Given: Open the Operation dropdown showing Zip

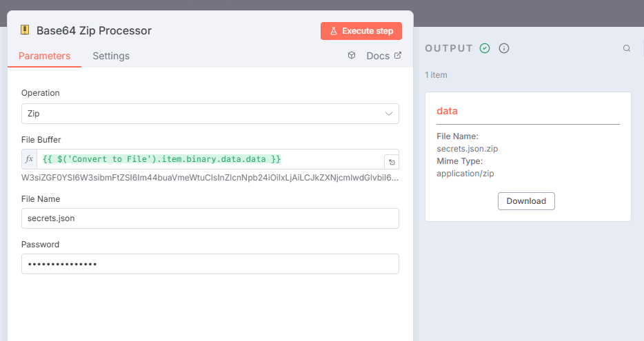Looking at the screenshot, I should click(210, 114).
